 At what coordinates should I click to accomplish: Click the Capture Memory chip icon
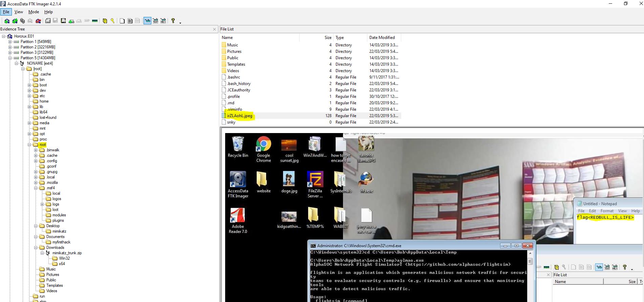[x=95, y=21]
